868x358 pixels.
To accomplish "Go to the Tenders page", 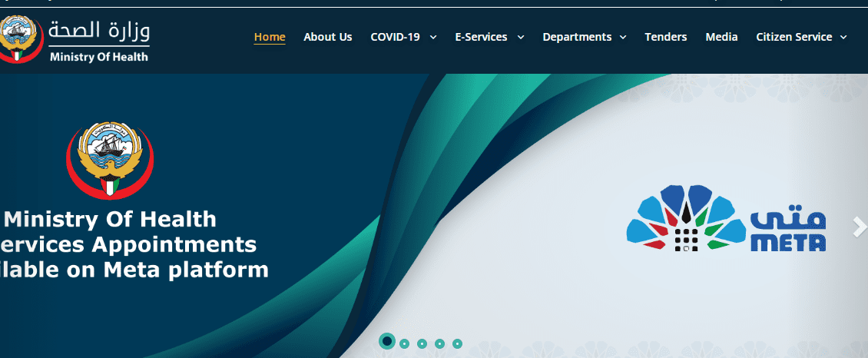I will click(x=665, y=37).
